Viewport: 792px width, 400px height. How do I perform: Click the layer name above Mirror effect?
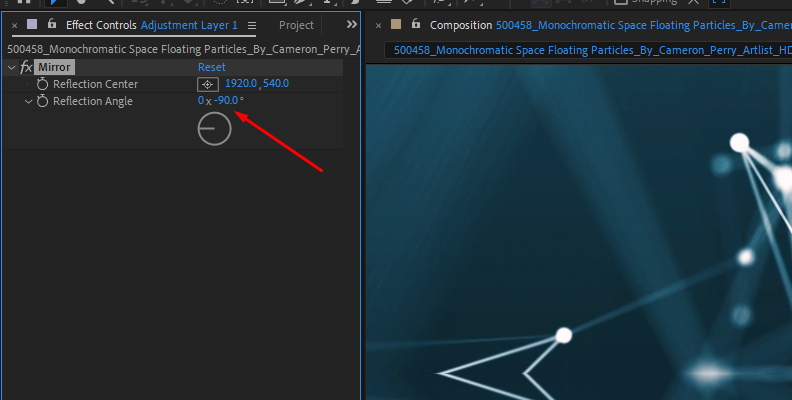coord(184,49)
